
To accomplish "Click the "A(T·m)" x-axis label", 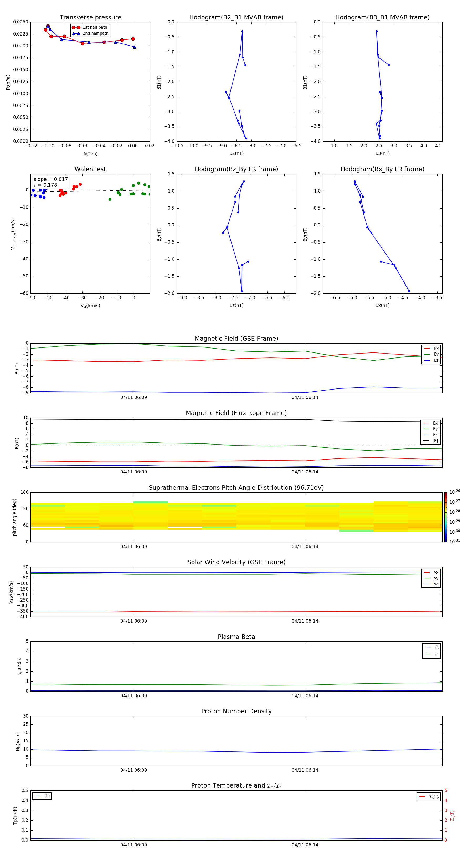I will 90,154.
